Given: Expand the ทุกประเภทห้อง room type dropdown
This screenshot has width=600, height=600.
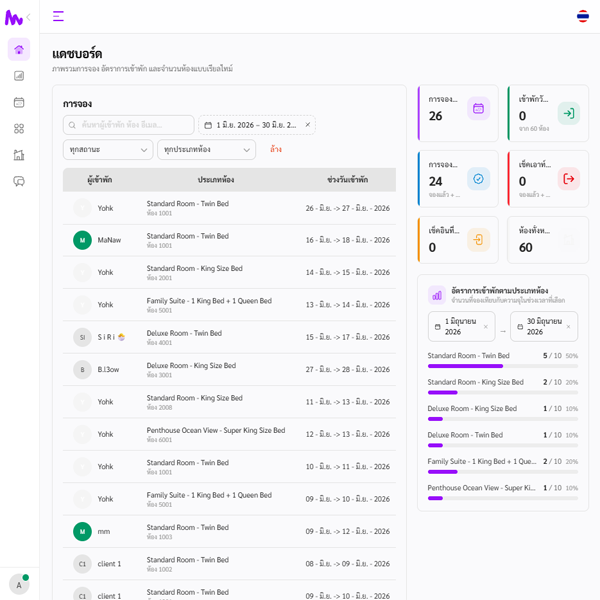Looking at the screenshot, I should pos(207,150).
